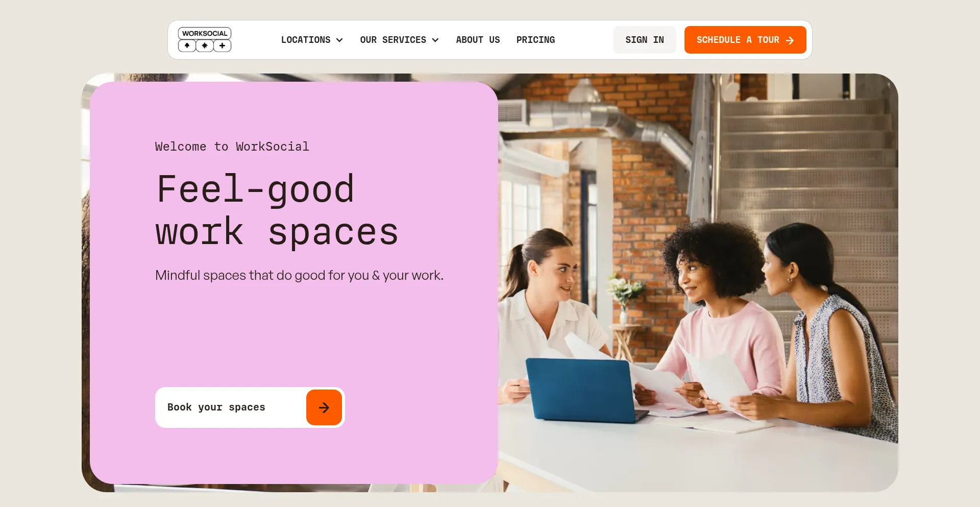Click the Welcome to WorkSocial text
The image size is (980, 507).
[x=232, y=147]
